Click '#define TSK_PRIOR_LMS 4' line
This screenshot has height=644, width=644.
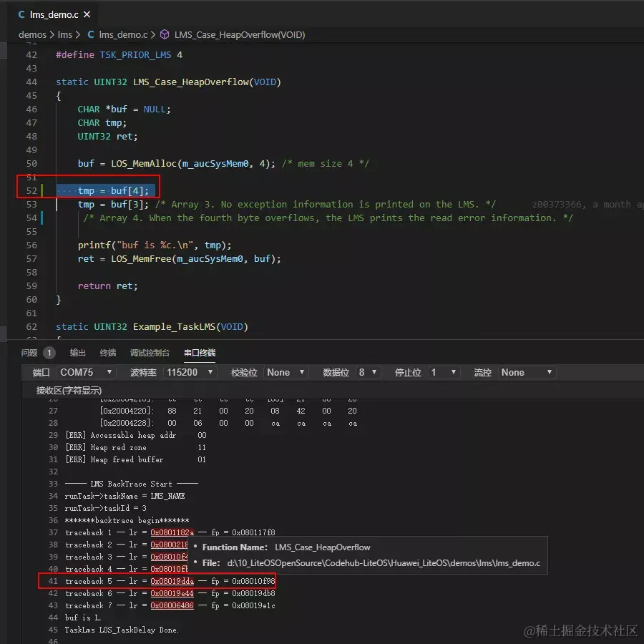(x=119, y=54)
